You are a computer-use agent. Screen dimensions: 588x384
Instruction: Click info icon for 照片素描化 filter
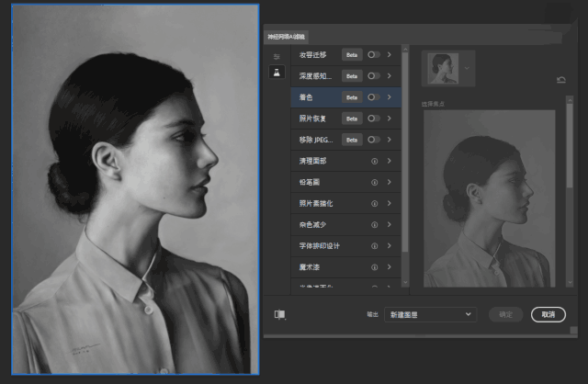tap(375, 203)
